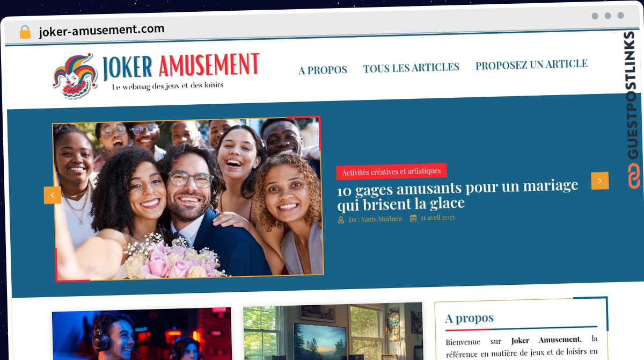Image resolution: width=644 pixels, height=360 pixels.
Task: Click the JOKER AMUSEMENT site title text
Action: coord(180,66)
